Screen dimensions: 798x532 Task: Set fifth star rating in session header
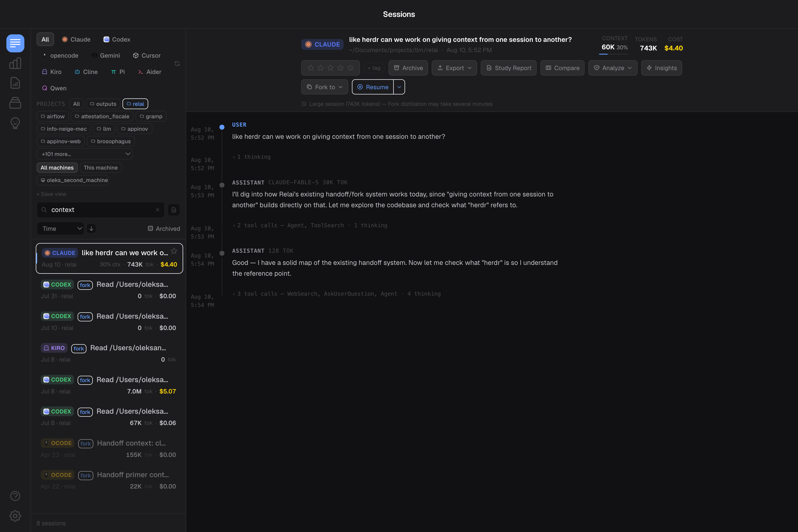pos(351,68)
